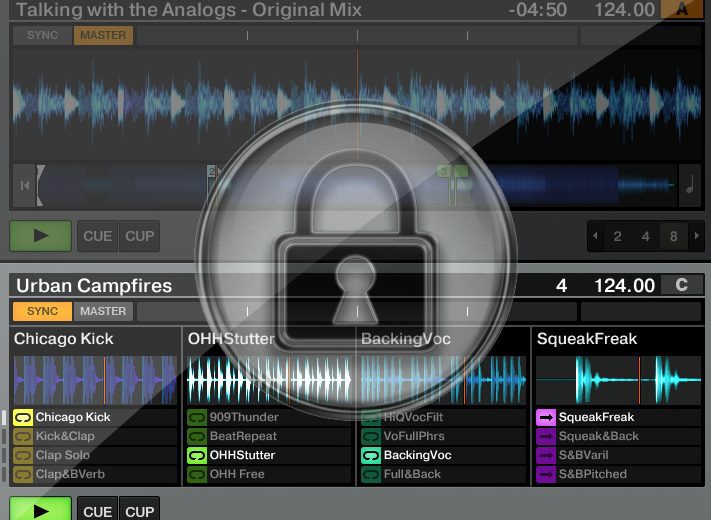Trigger the BackingVoc loop cell
The image size is (711, 520).
(443, 455)
